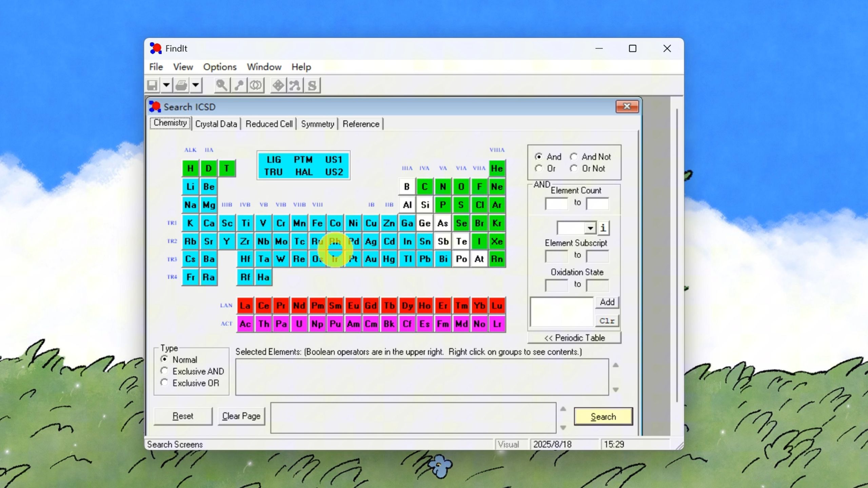This screenshot has height=488, width=868.
Task: Choose the Pb element tile
Action: coord(425,259)
